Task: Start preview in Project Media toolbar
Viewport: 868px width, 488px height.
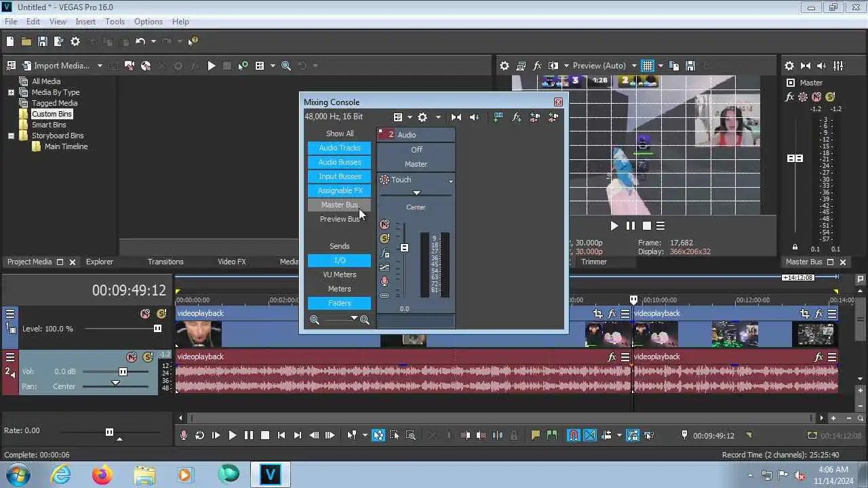Action: (x=212, y=66)
